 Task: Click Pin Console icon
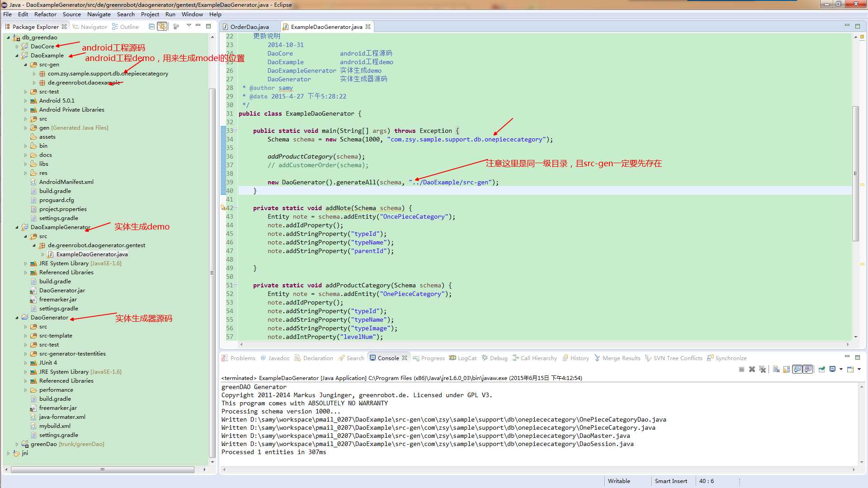(x=821, y=370)
